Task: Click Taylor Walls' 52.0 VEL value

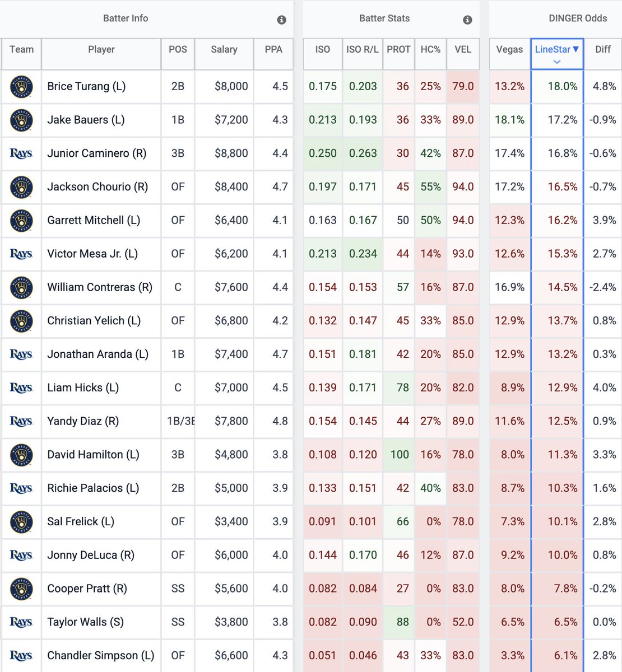Action: (x=463, y=622)
